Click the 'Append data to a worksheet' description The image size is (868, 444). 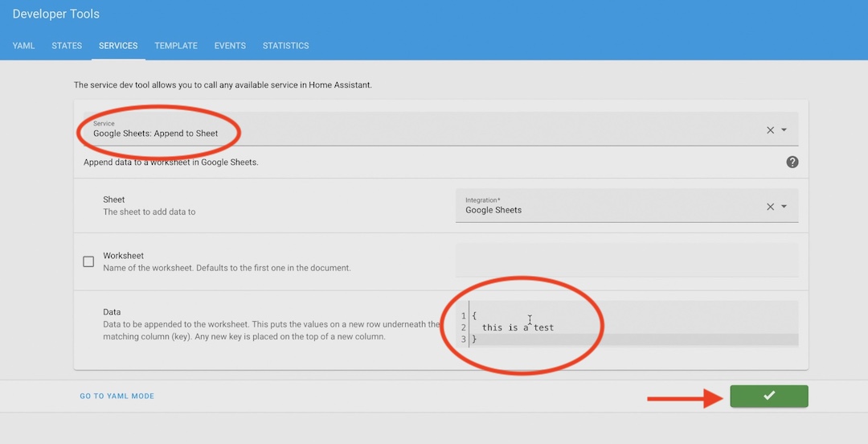tap(171, 162)
